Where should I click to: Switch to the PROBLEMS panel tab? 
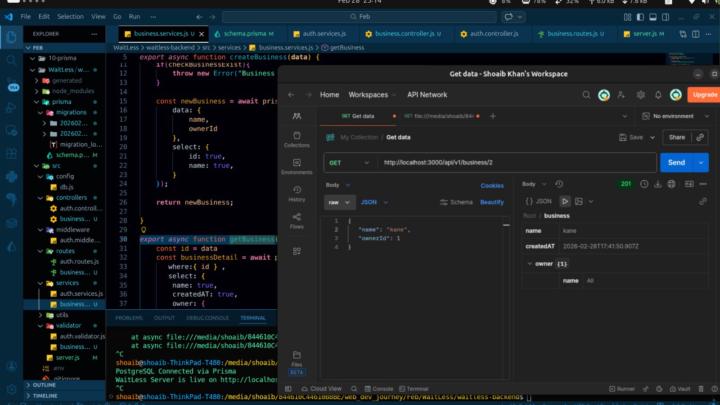click(129, 318)
